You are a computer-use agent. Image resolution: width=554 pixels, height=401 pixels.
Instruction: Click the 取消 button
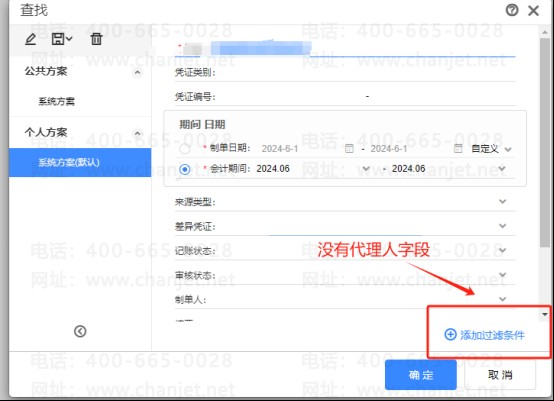pos(500,375)
